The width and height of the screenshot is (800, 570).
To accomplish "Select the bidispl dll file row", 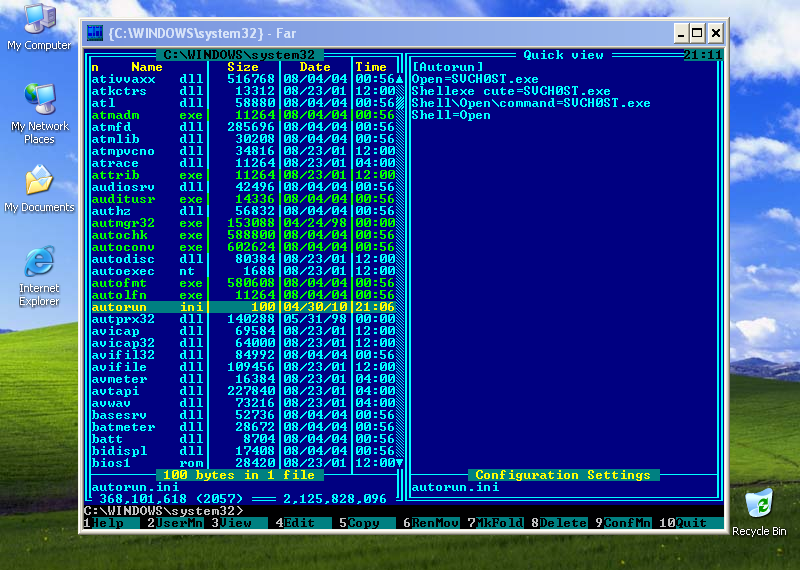I will coord(243,451).
